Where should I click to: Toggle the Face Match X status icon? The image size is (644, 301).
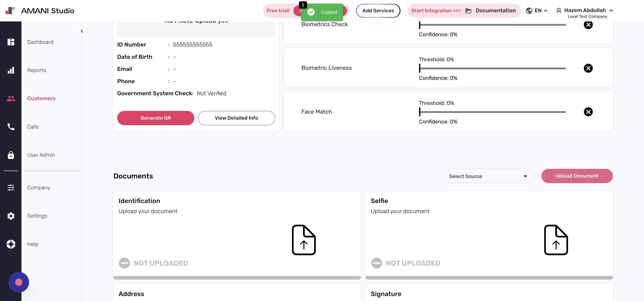click(x=588, y=112)
